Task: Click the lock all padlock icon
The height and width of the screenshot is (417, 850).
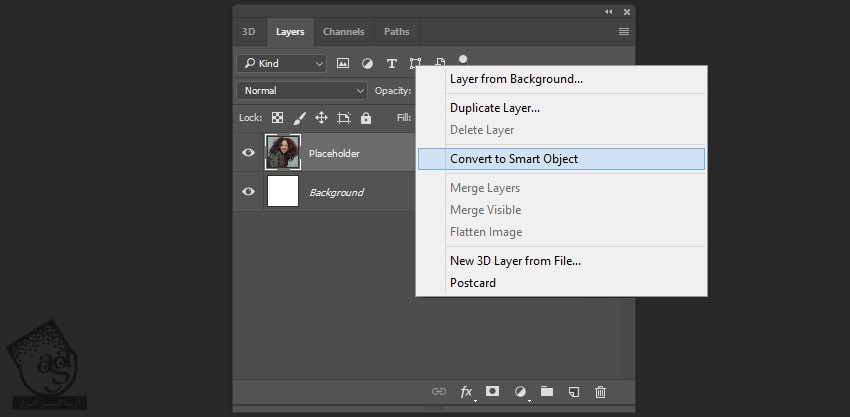Action: click(366, 118)
